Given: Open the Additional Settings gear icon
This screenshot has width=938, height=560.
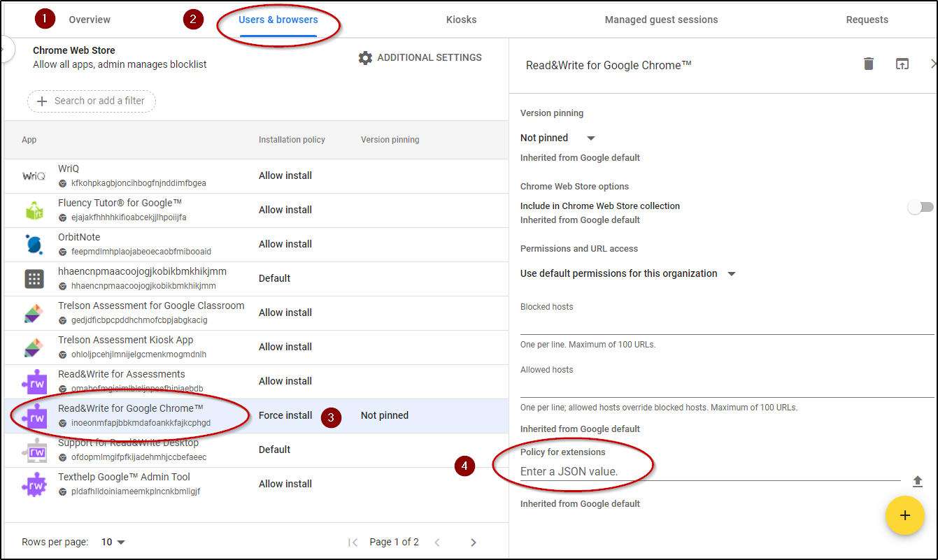Looking at the screenshot, I should coord(365,58).
